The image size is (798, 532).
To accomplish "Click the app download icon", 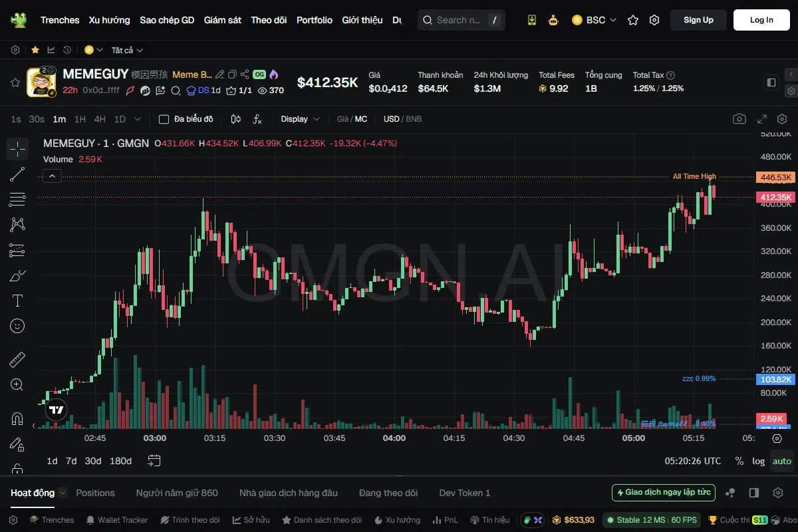I will coord(531,20).
